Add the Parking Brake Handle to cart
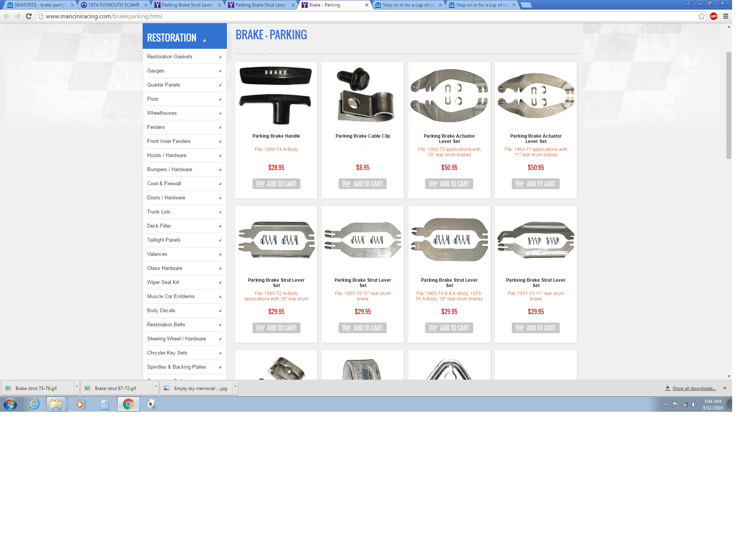Screen dimensions: 747x560 point(276,183)
